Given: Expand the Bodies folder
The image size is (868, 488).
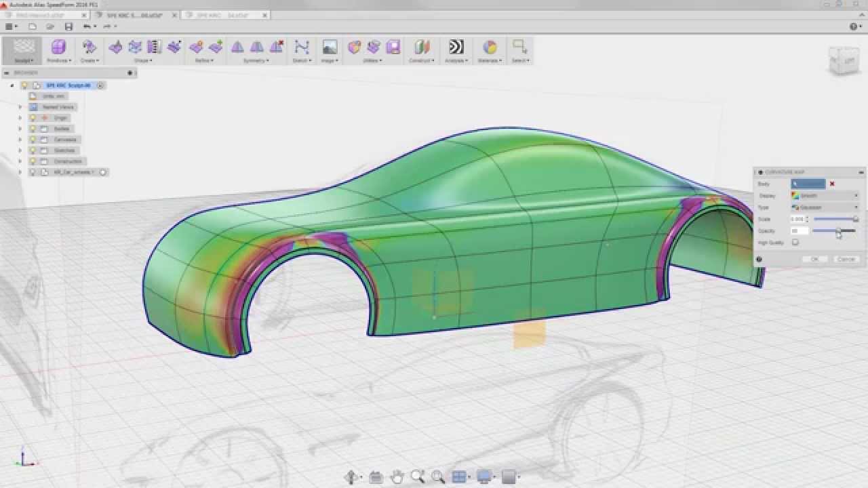Looking at the screenshot, I should click(x=20, y=129).
